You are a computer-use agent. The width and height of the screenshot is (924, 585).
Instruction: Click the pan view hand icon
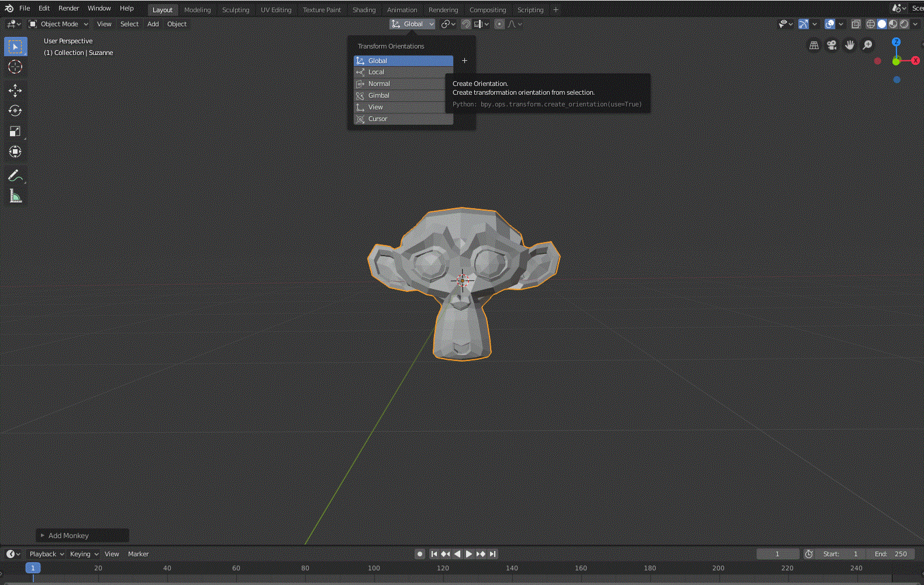[x=850, y=45]
